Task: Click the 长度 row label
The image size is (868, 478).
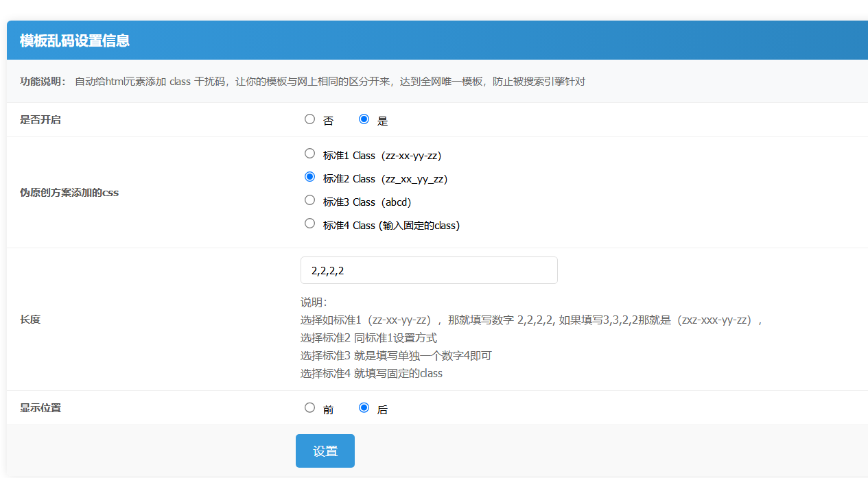Action: [30, 320]
